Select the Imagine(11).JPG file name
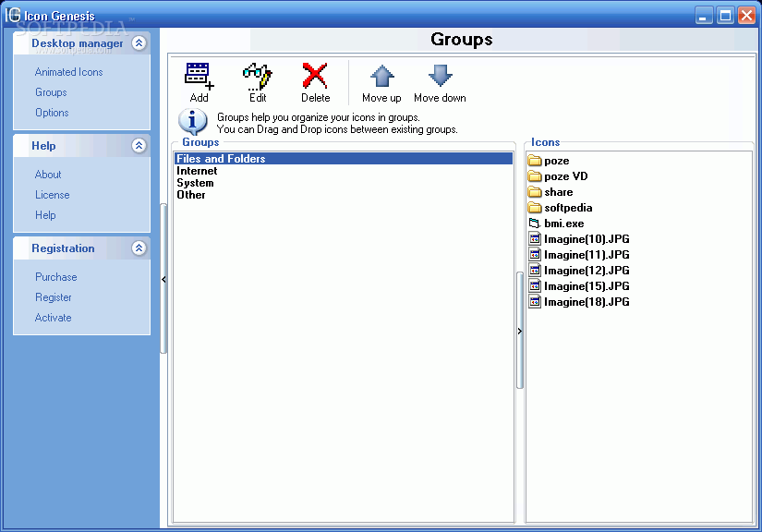Viewport: 762px width, 532px height. point(587,255)
